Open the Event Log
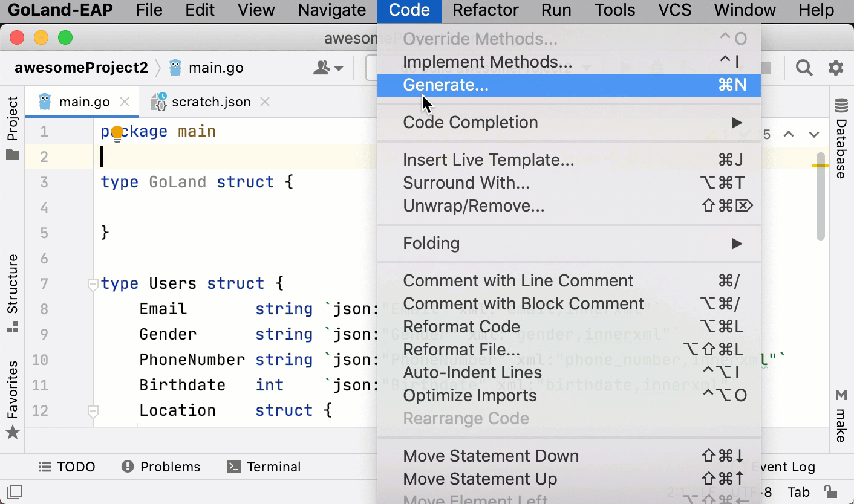The image size is (854, 504). coord(785,467)
